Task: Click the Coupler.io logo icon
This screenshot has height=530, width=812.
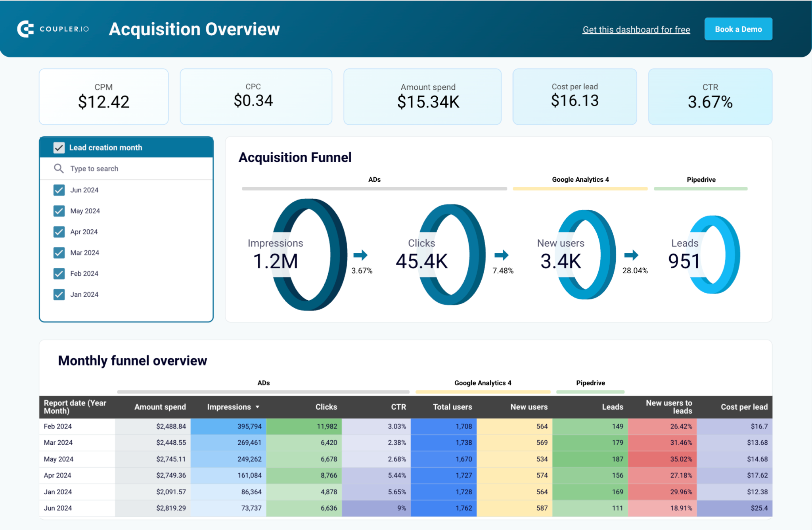Action: pyautogui.click(x=25, y=29)
